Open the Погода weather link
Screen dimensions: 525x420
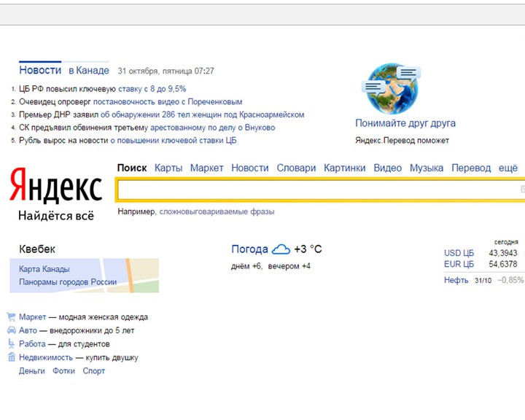(249, 249)
